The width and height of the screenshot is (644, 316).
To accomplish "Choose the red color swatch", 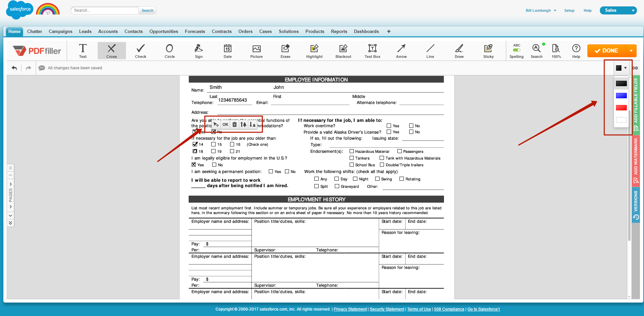I will pos(621,108).
